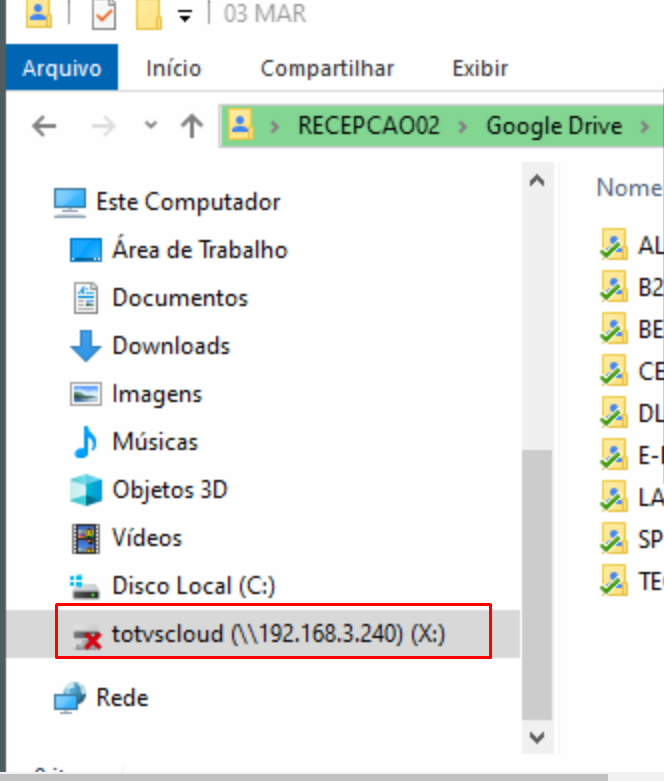
Task: Open Vídeos in the navigation pane
Action: point(147,538)
